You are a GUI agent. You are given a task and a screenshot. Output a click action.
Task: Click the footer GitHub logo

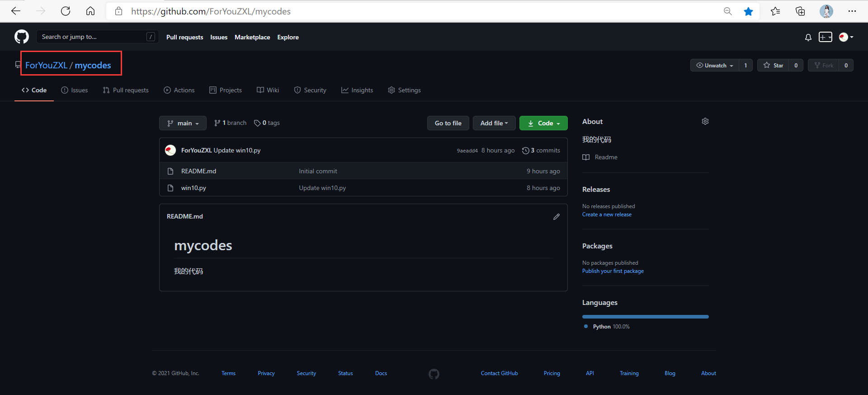[x=434, y=374]
